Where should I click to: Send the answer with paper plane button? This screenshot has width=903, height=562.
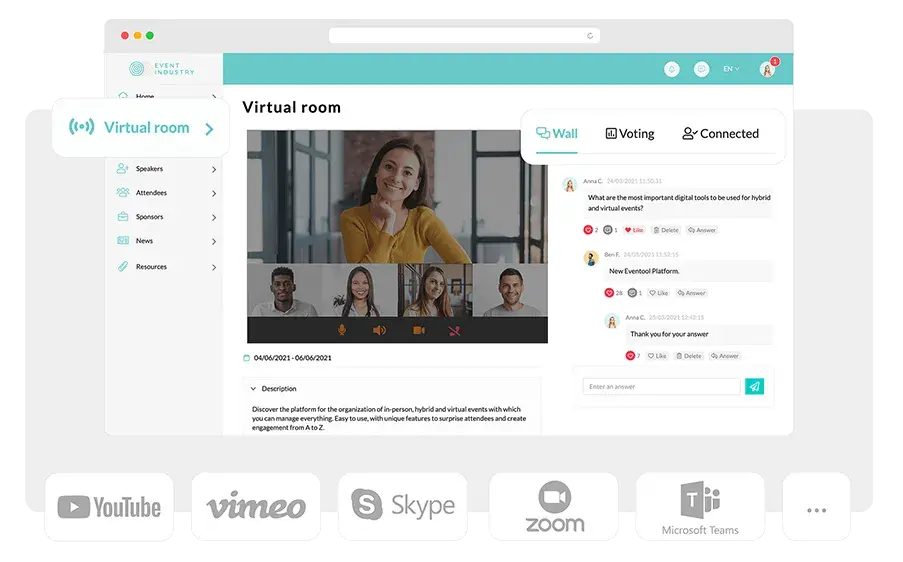(x=754, y=386)
